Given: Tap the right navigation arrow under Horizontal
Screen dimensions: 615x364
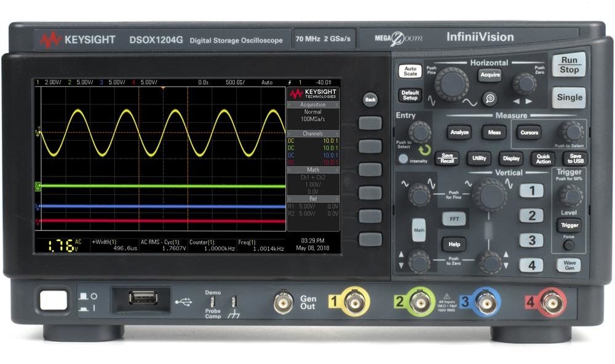Looking at the screenshot, I should 529,101.
